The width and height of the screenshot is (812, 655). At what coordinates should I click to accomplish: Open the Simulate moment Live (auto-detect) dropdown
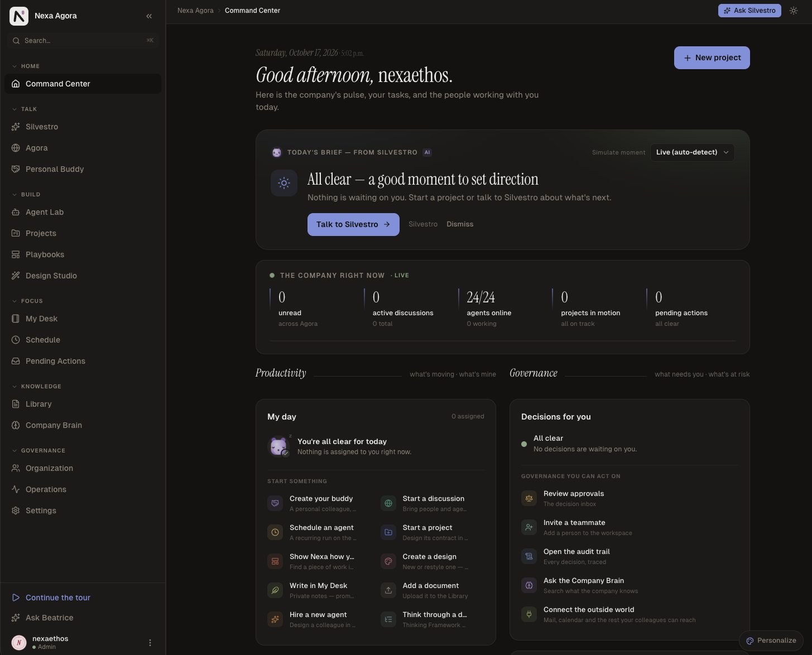(x=693, y=152)
